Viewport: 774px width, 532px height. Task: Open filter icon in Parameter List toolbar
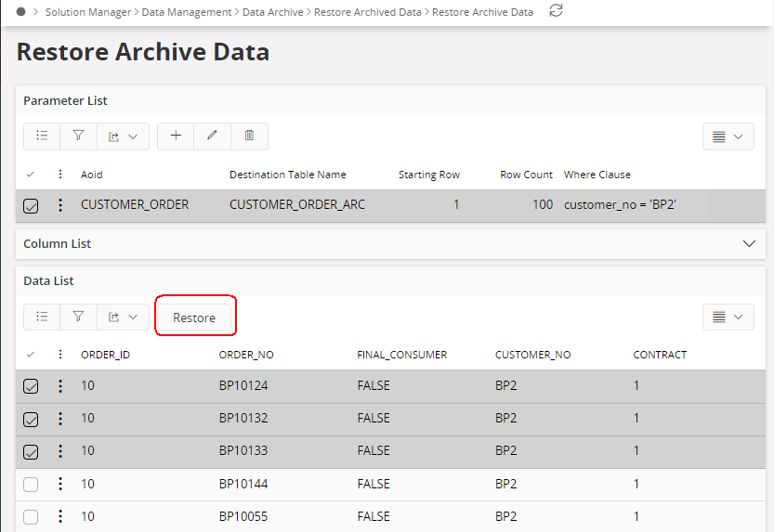click(x=78, y=136)
